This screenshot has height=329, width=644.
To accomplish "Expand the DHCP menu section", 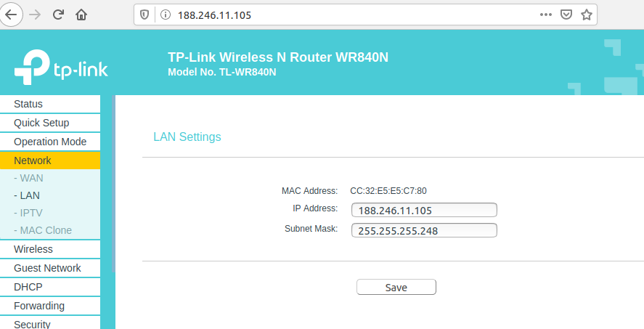I will tap(28, 287).
